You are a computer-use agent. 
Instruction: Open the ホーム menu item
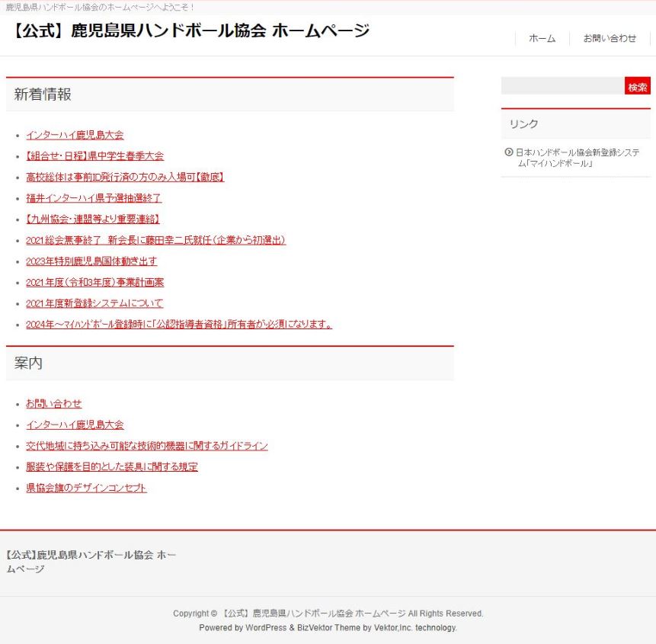coord(542,39)
